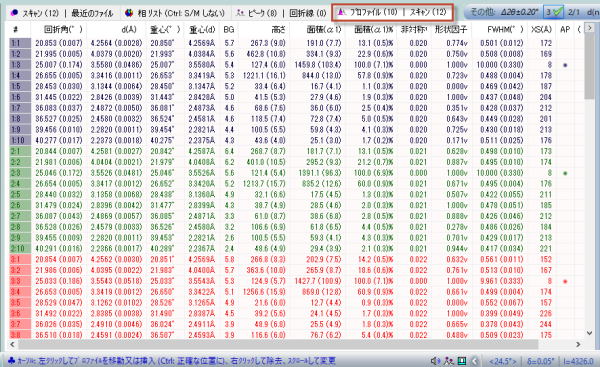
Task: Click the speaker sound icon in status bar
Action: point(435,361)
